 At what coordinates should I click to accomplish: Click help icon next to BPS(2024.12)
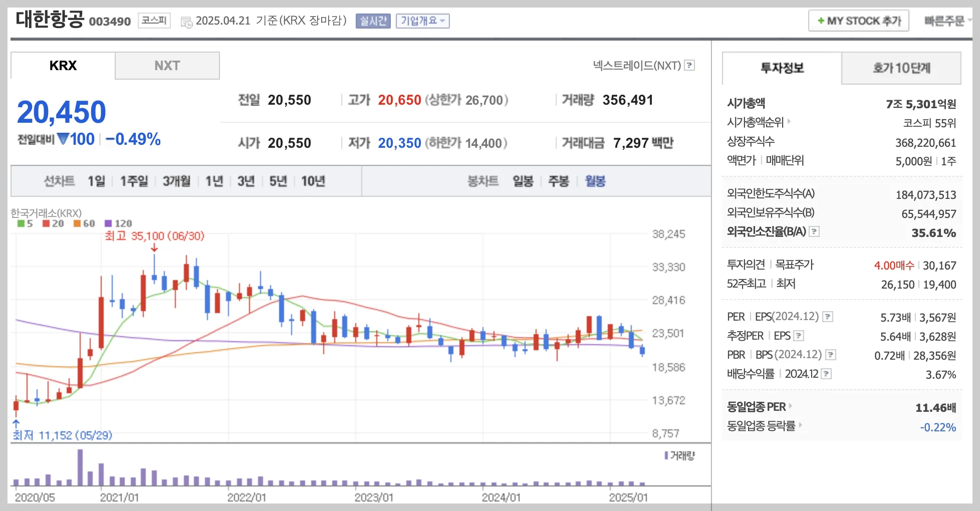tap(831, 355)
